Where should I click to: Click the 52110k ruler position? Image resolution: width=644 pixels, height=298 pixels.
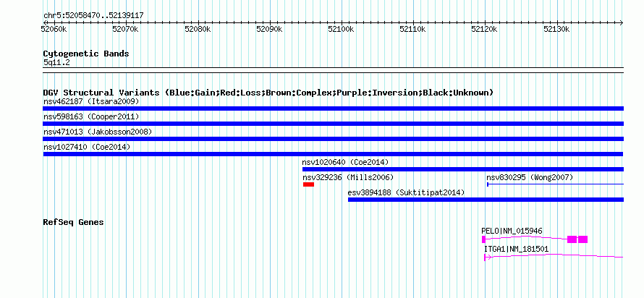pos(412,30)
